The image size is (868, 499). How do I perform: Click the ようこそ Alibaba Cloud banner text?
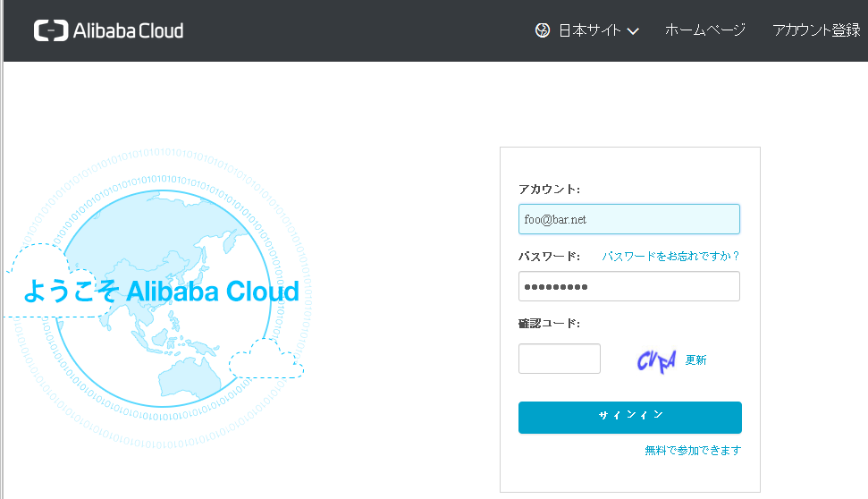click(x=161, y=292)
